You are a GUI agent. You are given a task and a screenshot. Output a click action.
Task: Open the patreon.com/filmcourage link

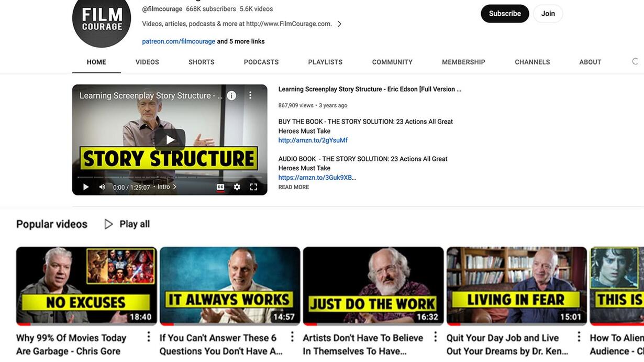click(x=179, y=41)
